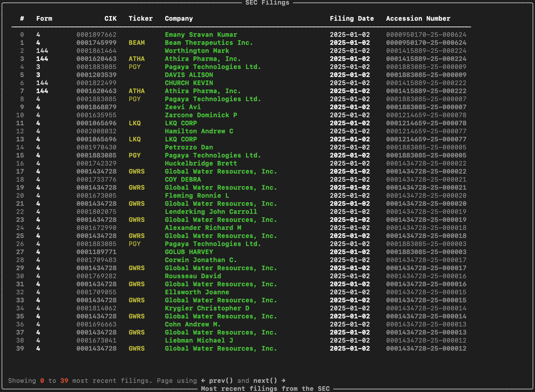Select the name Zarcone Dominick P
535x392 pixels.
[x=201, y=115]
